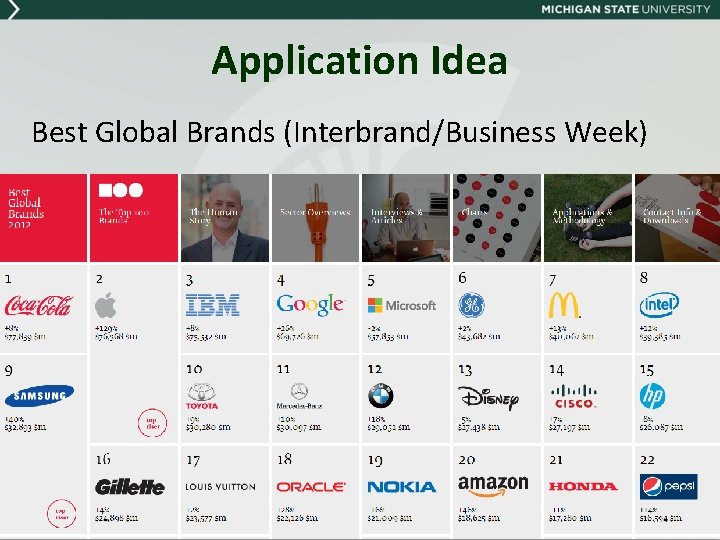Open the McDonald's golden arches logo

point(564,305)
